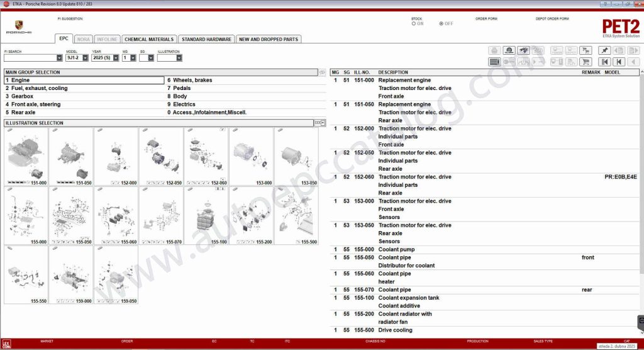Click the list view icon in toolbar
Viewport: 644px width, 350px height.
click(x=494, y=62)
